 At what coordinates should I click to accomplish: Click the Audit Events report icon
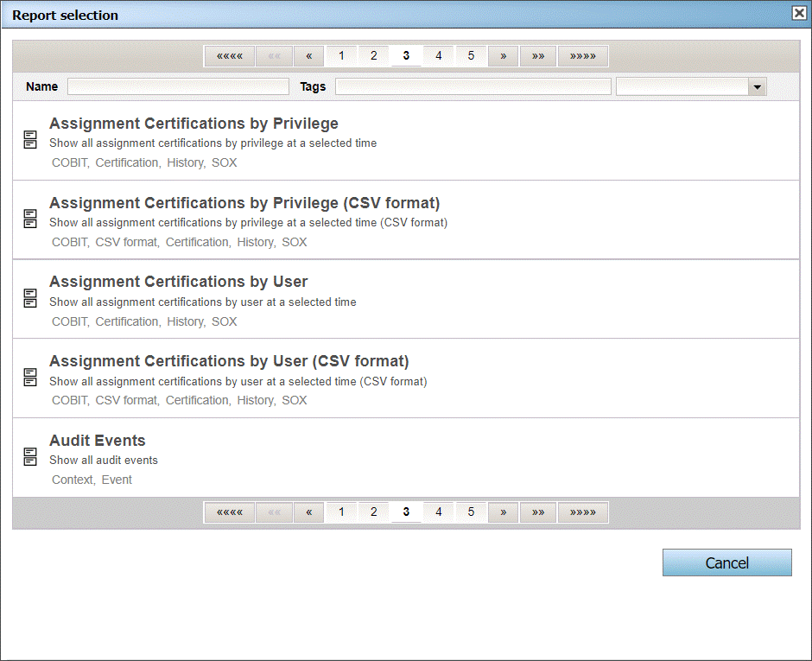(30, 456)
